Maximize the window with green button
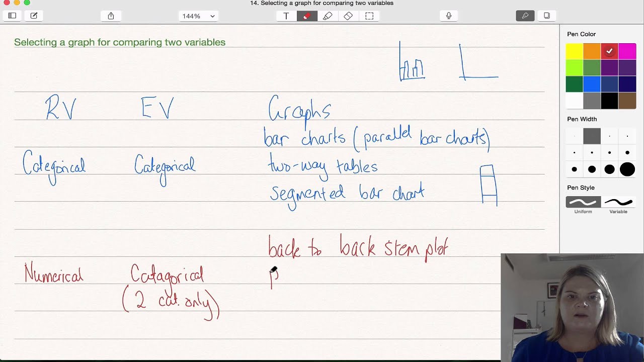The width and height of the screenshot is (644, 362). point(27,3)
